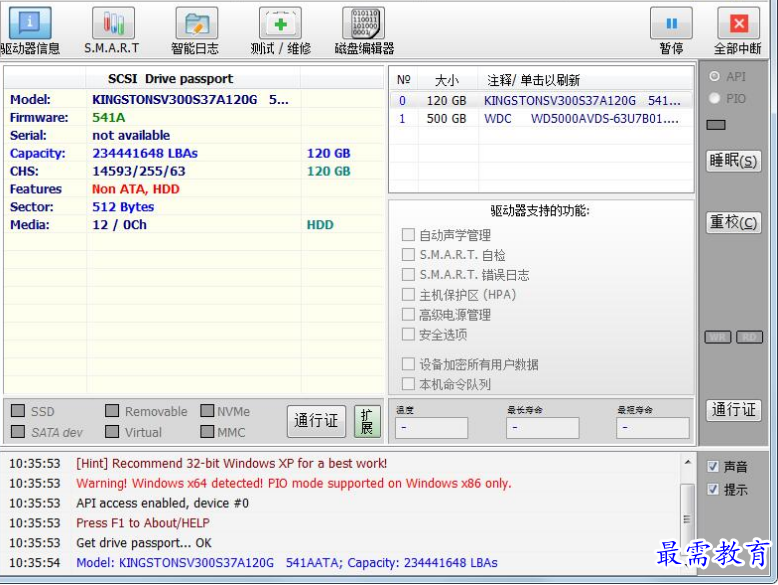This screenshot has width=778, height=585.
Task: Click the green 扩展 extend button
Action: (x=367, y=421)
